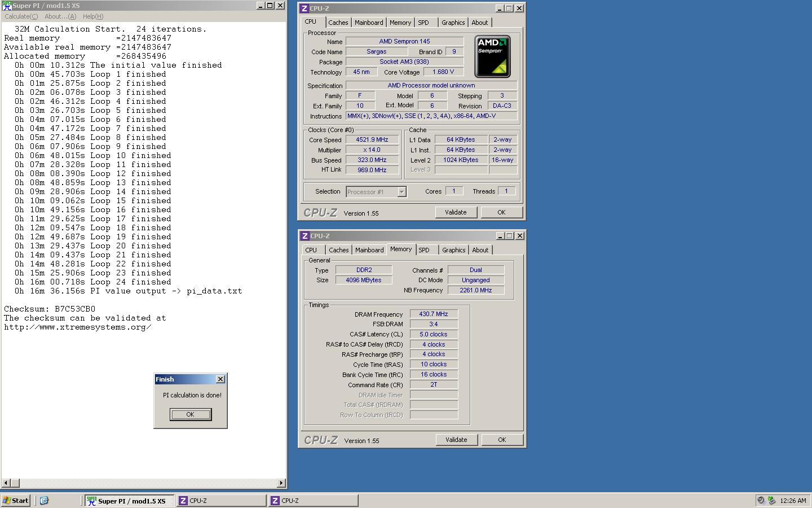812x508 pixels.
Task: Open the Help menu in Super PI
Action: pos(93,16)
